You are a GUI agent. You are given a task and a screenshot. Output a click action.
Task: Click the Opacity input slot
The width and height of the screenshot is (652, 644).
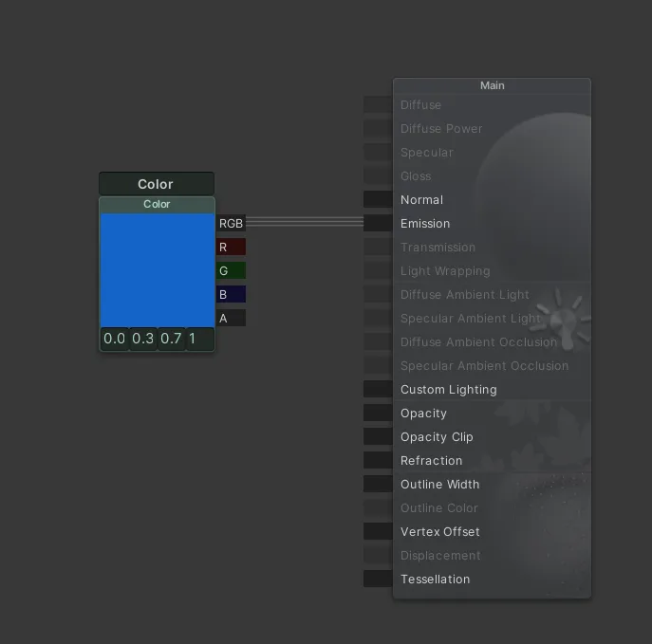coord(378,414)
